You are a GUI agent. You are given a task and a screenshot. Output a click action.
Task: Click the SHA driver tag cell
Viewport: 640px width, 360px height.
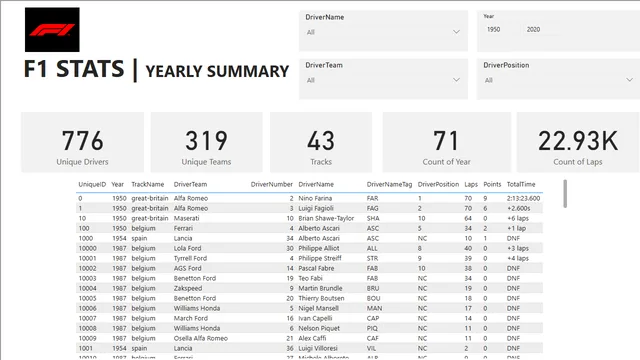(x=373, y=218)
